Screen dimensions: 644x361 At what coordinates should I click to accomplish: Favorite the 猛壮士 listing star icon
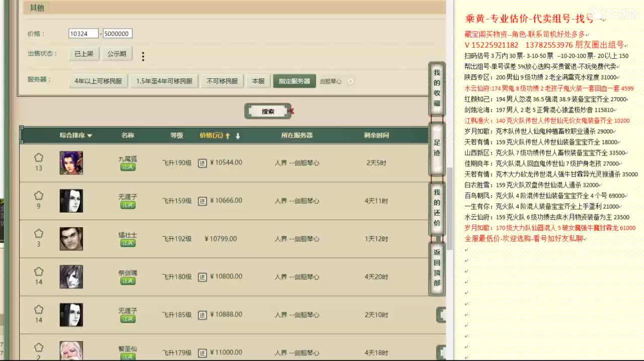tap(39, 234)
